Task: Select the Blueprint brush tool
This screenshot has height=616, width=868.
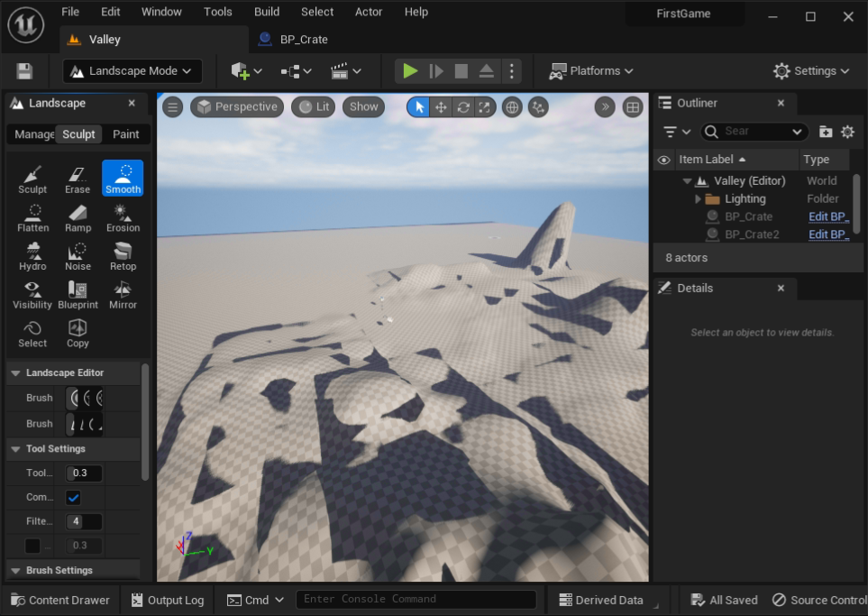Action: [x=78, y=295]
